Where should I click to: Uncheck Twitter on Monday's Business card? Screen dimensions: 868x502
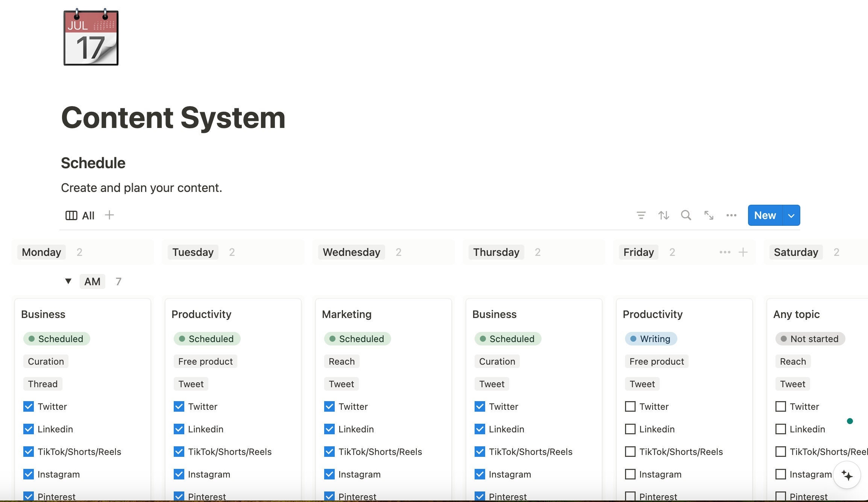[x=29, y=406]
